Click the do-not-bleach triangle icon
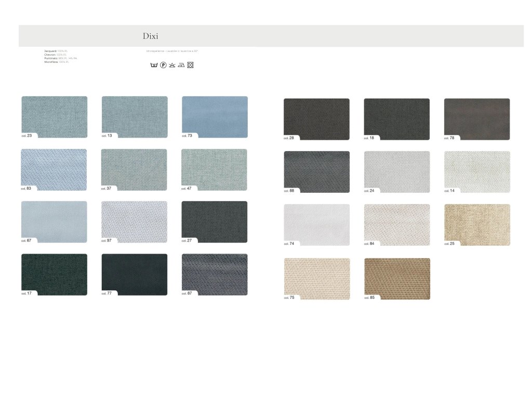The image size is (532, 399). [172, 65]
